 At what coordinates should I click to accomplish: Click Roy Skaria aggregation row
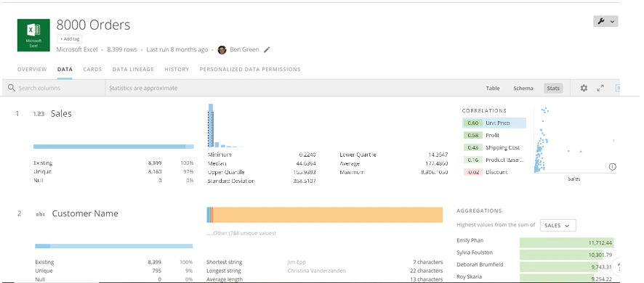coord(535,279)
